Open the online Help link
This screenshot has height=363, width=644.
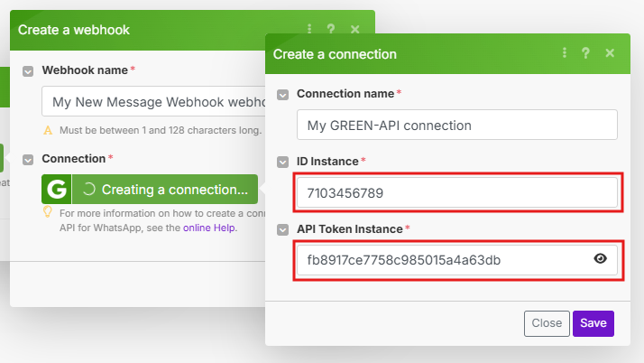pos(209,228)
